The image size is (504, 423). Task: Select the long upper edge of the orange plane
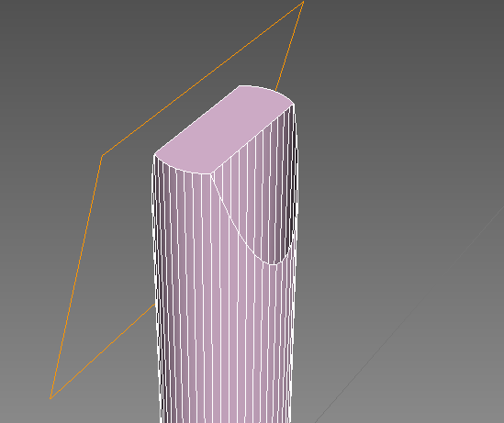tap(203, 79)
